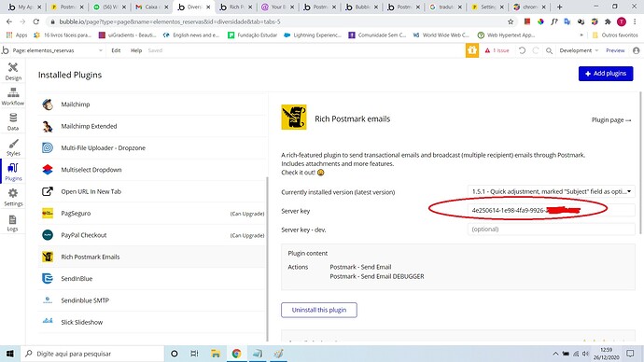Open the uiGradients bookmark
The width and height of the screenshot is (644, 362).
(128, 35)
